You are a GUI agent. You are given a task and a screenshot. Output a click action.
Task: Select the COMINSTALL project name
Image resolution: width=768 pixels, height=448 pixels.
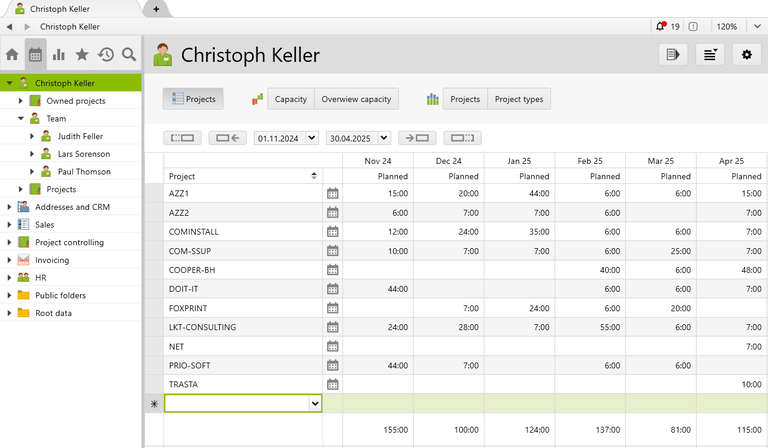(x=193, y=232)
